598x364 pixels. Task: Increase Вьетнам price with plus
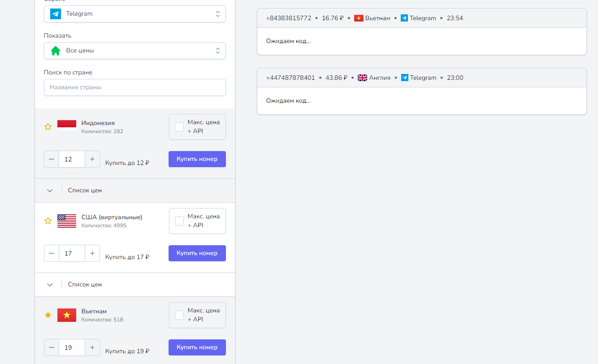click(x=92, y=347)
